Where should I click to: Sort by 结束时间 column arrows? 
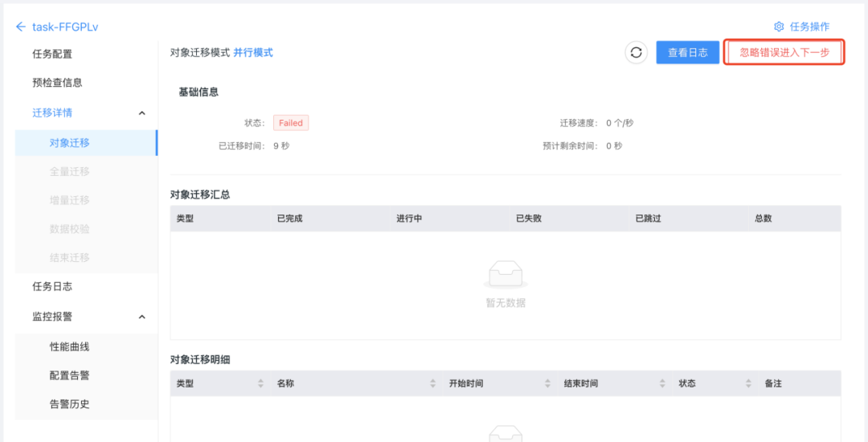(662, 383)
